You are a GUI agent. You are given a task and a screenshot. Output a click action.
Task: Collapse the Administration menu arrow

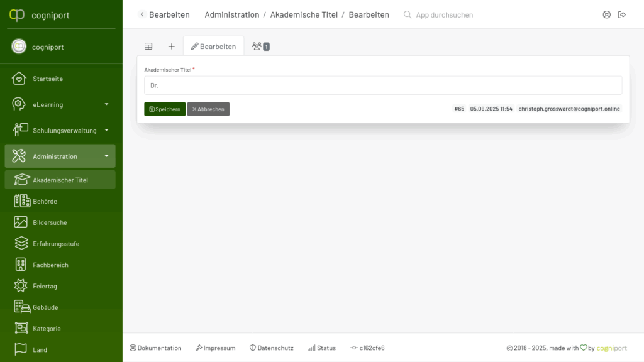[106, 156]
